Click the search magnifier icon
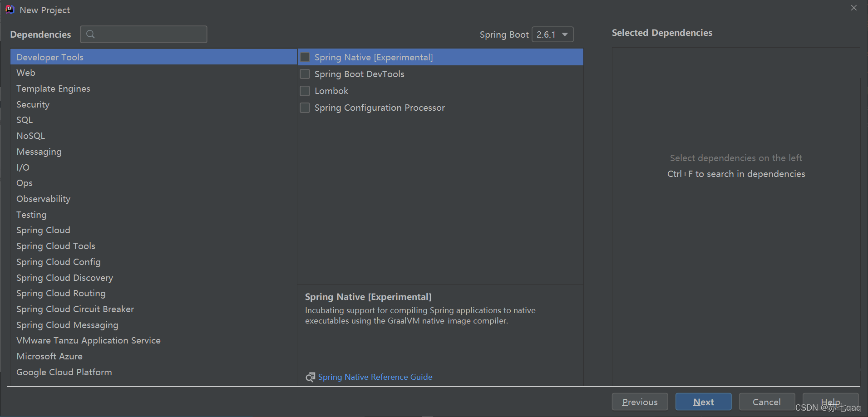This screenshot has width=868, height=417. coord(90,34)
